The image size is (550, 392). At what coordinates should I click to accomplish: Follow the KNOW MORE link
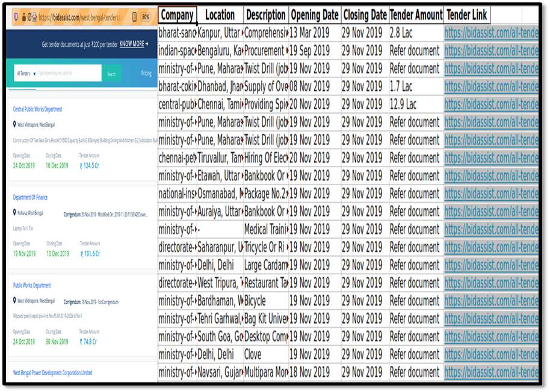coord(134,44)
